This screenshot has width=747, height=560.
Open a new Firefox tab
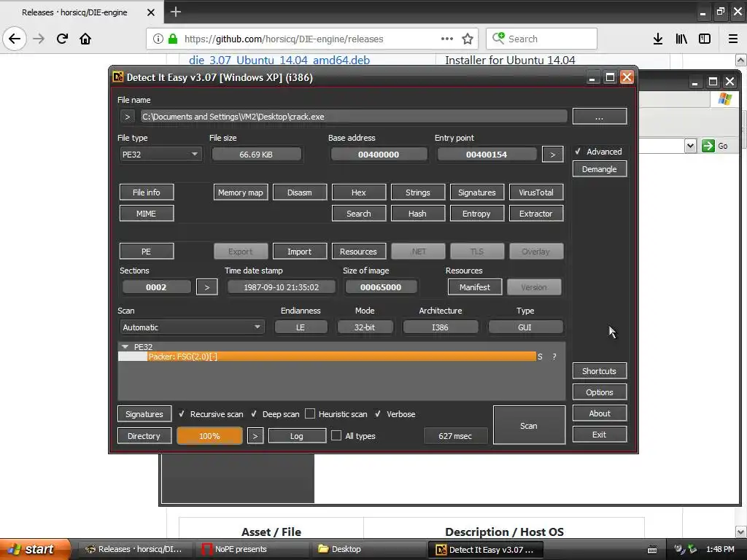175,12
